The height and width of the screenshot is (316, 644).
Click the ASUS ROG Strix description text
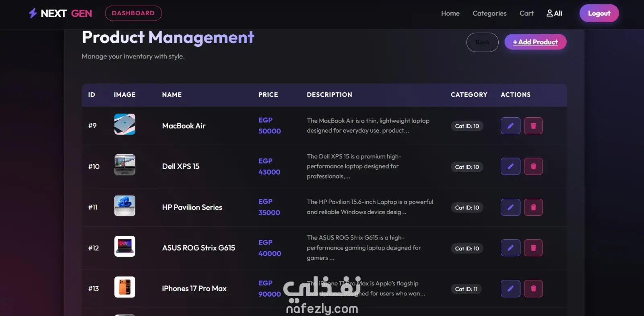pos(364,248)
